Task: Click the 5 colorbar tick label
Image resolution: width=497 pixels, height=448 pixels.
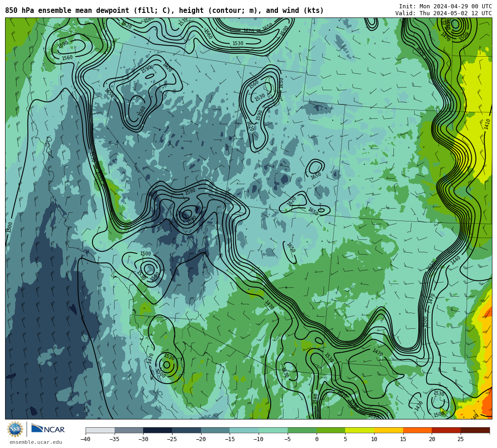Action: click(346, 439)
